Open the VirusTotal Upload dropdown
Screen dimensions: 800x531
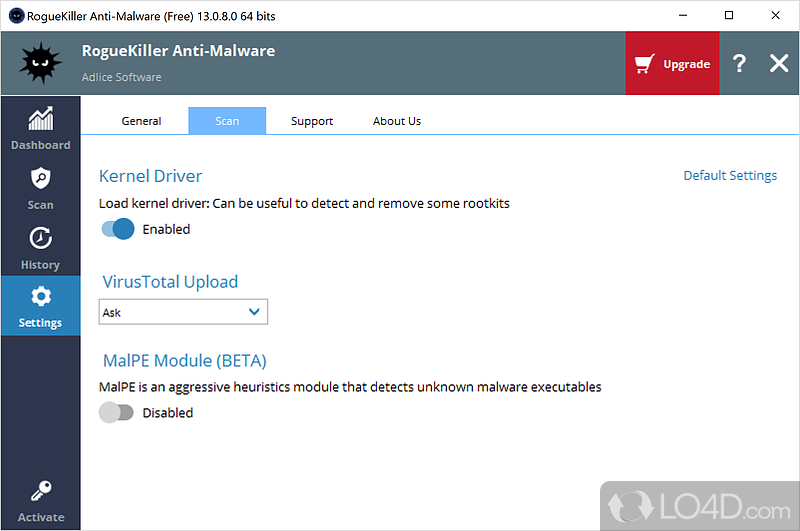(x=183, y=312)
